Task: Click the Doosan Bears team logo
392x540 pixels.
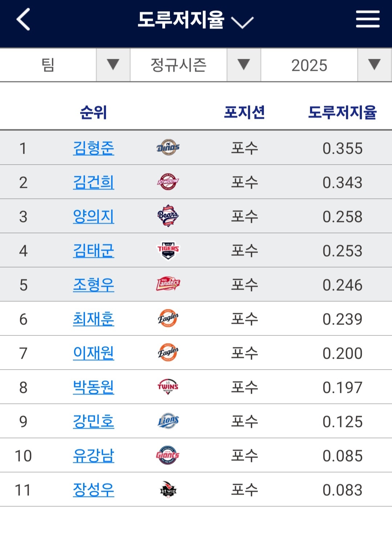Action: pyautogui.click(x=168, y=216)
